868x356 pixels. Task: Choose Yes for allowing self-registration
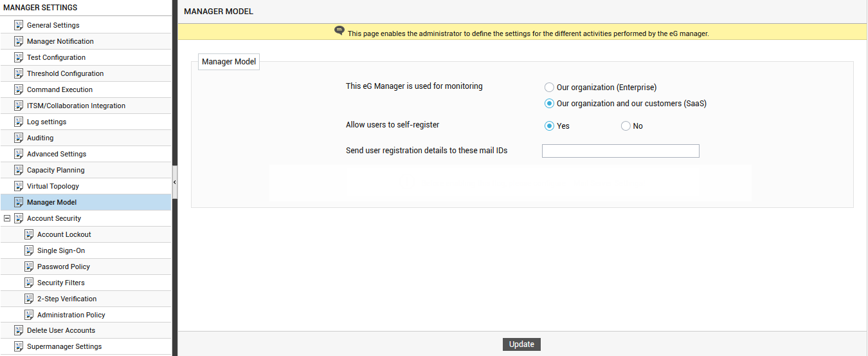click(549, 126)
